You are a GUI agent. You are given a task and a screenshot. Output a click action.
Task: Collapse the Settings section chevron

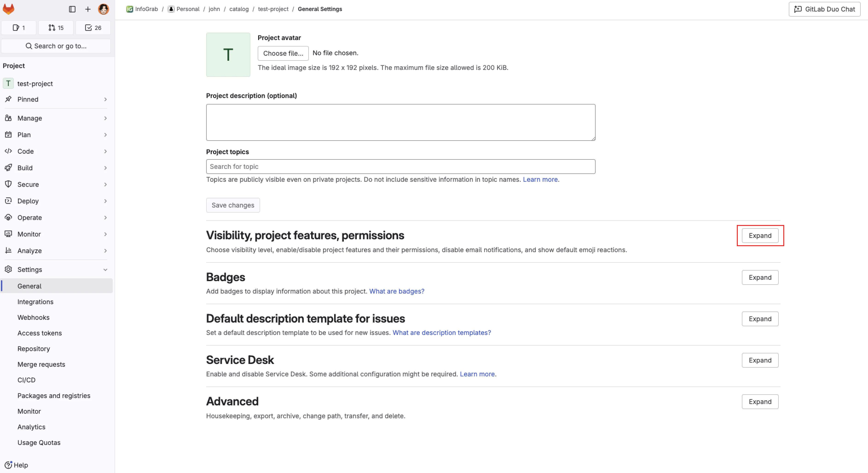105,270
